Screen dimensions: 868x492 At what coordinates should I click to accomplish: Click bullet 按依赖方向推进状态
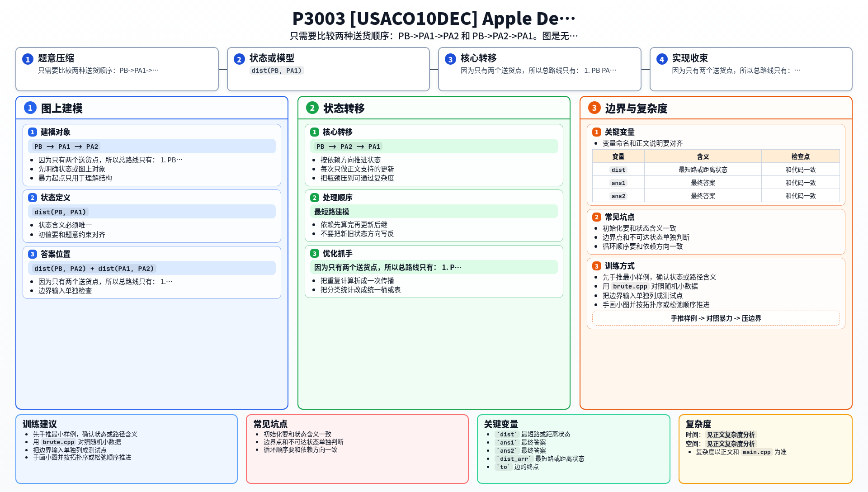pos(350,160)
